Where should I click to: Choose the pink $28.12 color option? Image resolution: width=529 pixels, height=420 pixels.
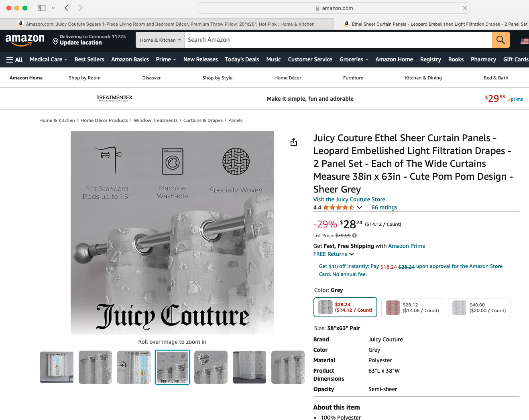tap(413, 308)
